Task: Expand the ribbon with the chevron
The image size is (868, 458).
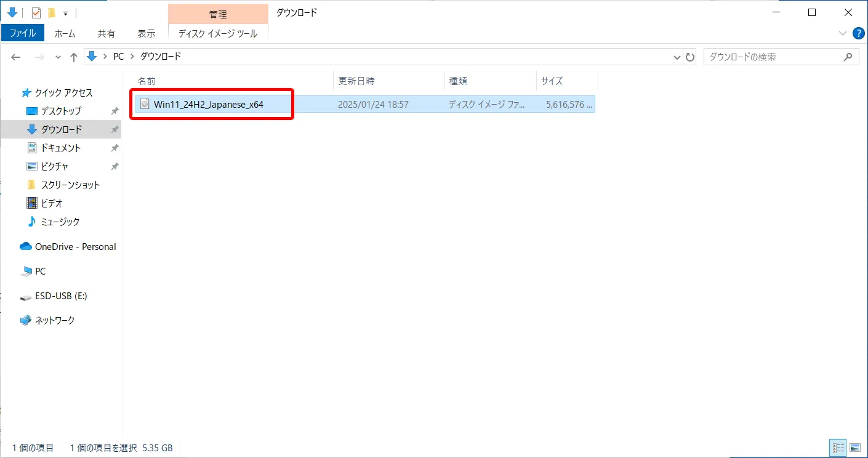Action: (843, 33)
